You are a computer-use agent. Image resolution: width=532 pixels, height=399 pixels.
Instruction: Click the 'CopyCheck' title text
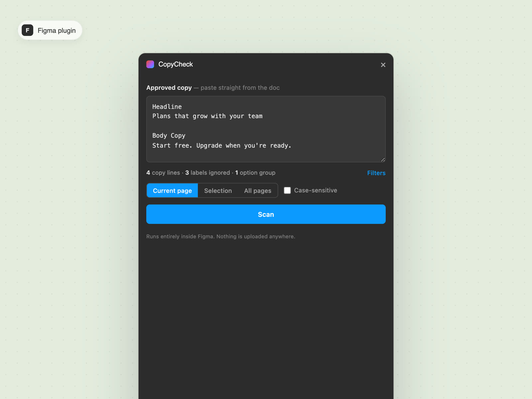pos(176,64)
